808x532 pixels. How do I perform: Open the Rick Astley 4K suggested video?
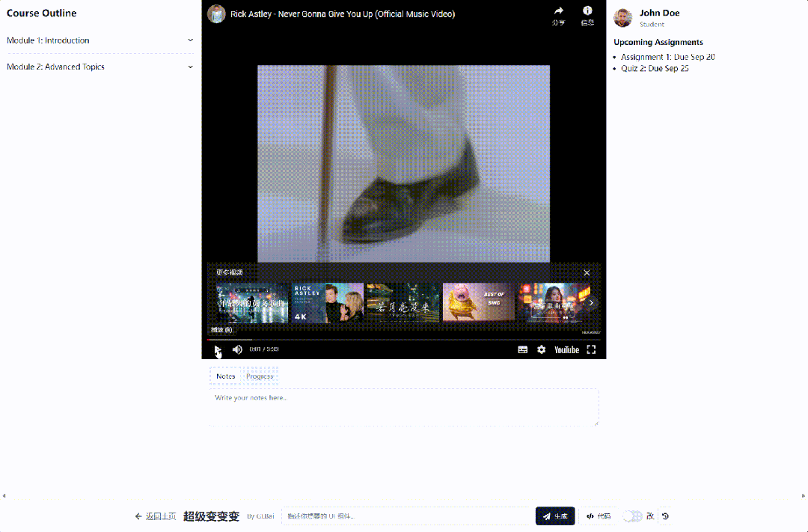[328, 302]
